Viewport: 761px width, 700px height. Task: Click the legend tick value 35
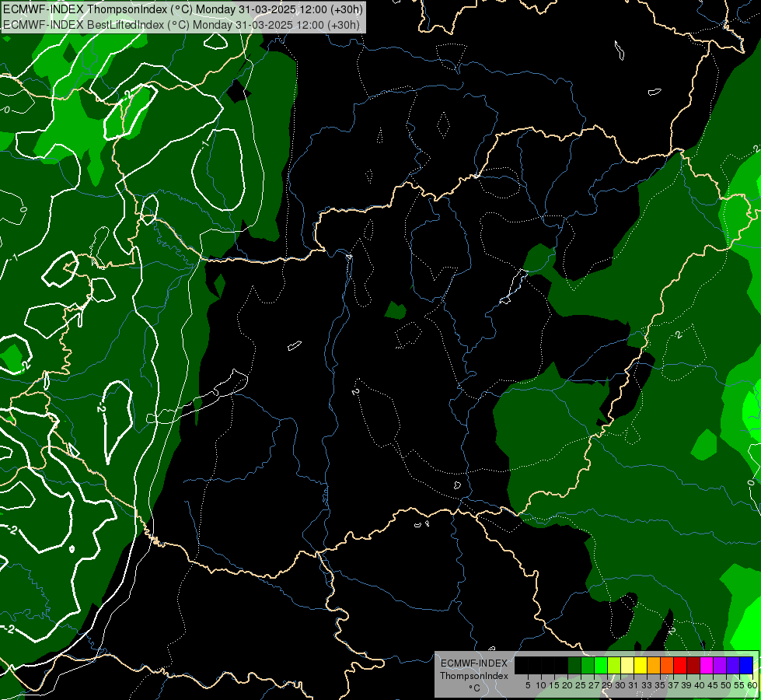click(x=660, y=685)
